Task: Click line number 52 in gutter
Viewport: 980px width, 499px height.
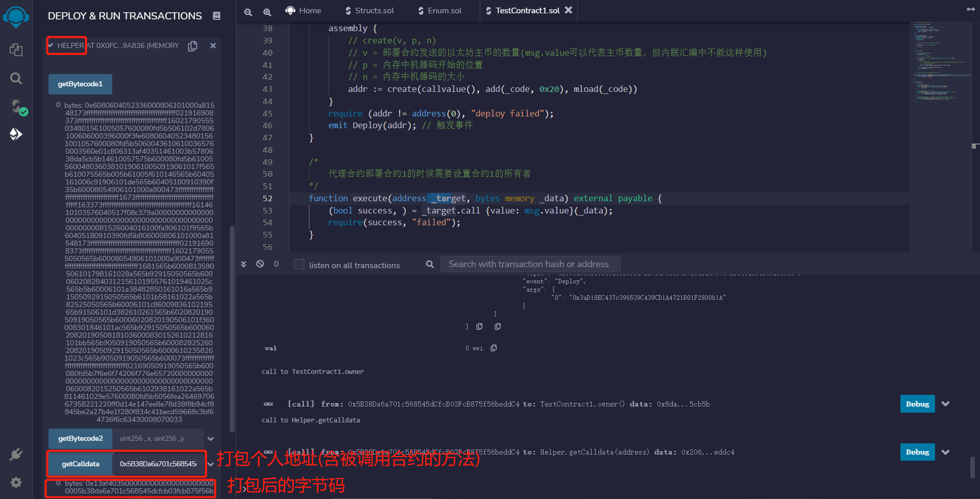Action: (x=267, y=198)
